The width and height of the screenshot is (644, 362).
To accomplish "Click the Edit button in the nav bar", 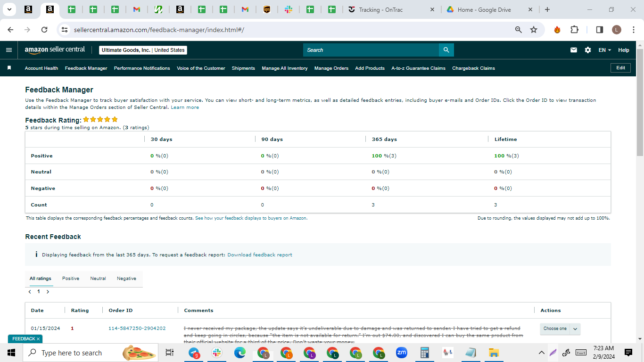I will pyautogui.click(x=620, y=68).
